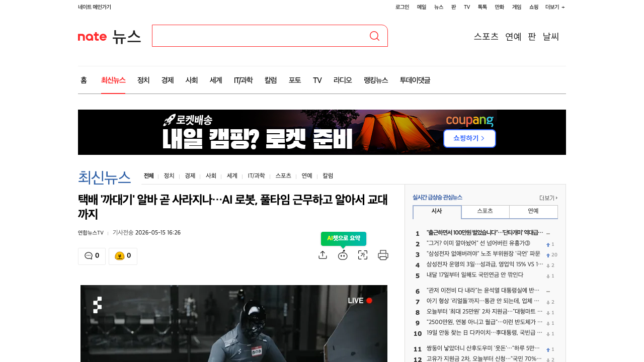
Task: Open the Coupang camping banner ad
Action: [322, 132]
